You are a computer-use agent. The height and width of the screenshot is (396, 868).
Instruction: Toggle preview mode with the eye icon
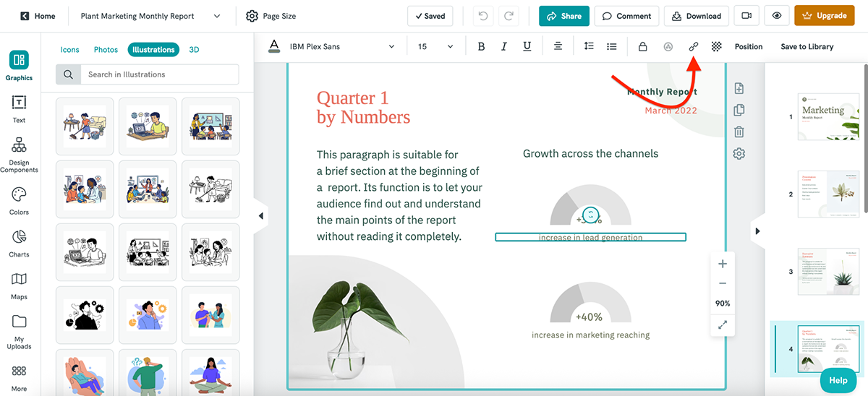pos(777,16)
